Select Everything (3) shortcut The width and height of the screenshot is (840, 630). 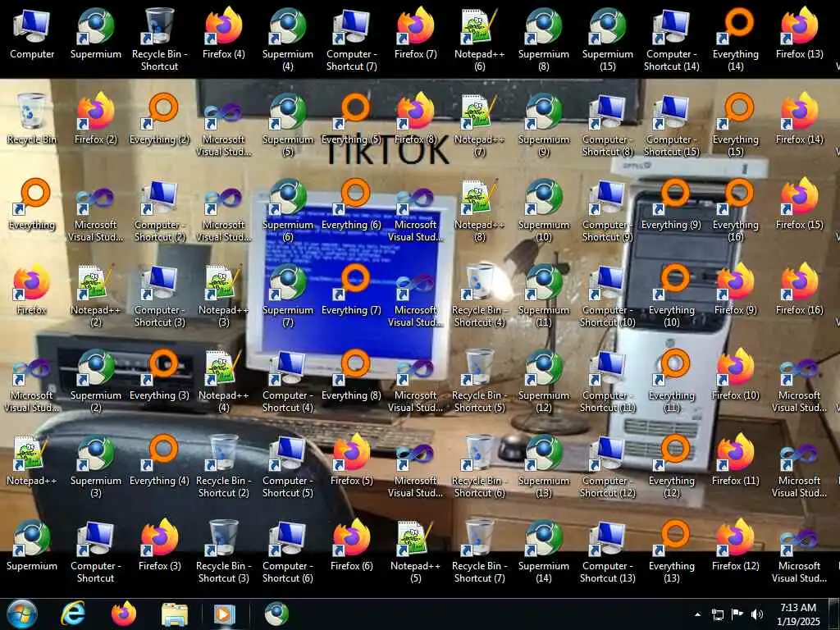160,374
